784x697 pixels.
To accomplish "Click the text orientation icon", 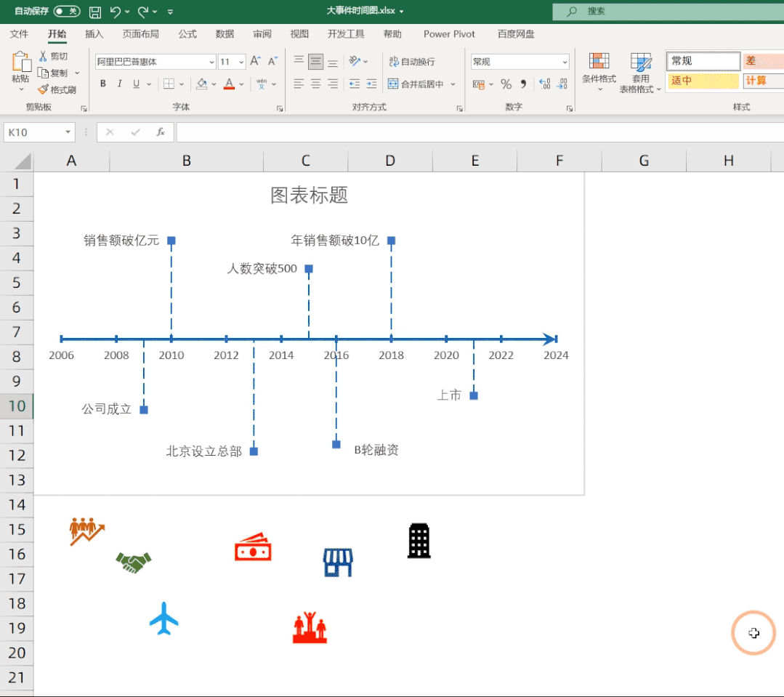I will (355, 61).
